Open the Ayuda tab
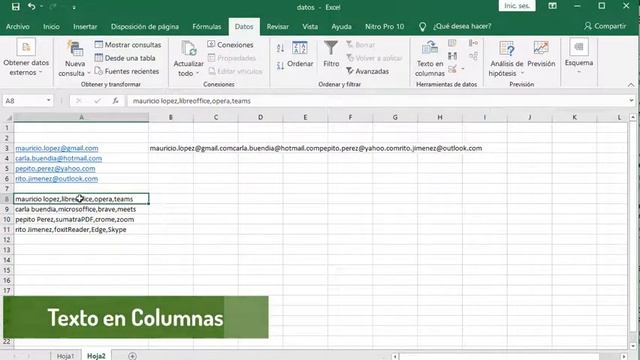The image size is (640, 360). coord(341,27)
